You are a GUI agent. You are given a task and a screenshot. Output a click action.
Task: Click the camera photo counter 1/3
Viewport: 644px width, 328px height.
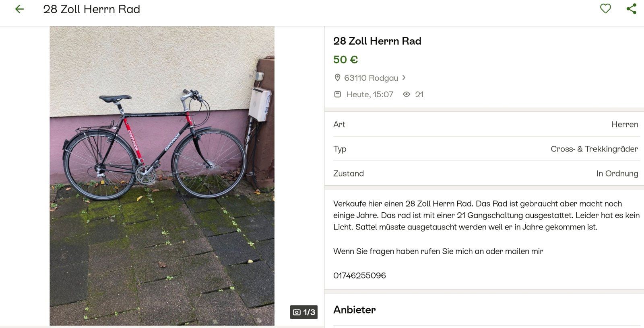(304, 312)
